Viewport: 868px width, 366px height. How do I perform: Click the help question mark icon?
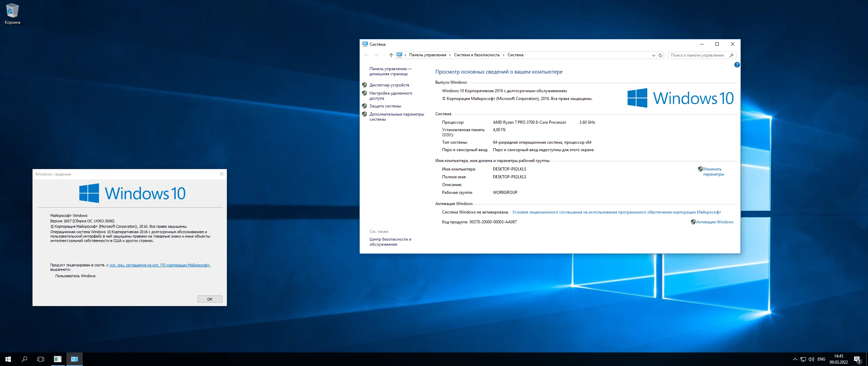(x=736, y=65)
